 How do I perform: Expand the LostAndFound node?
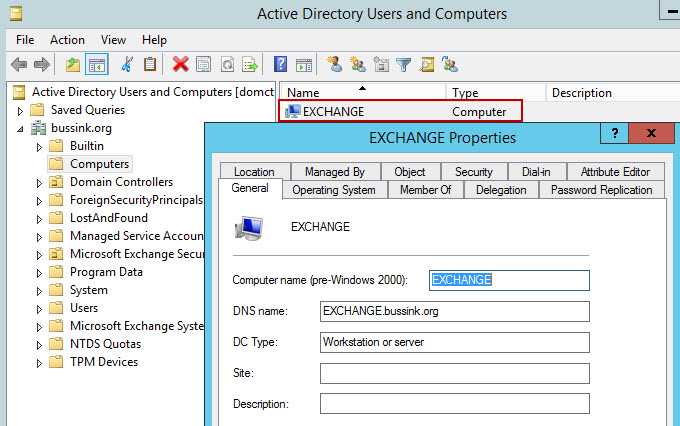[39, 219]
